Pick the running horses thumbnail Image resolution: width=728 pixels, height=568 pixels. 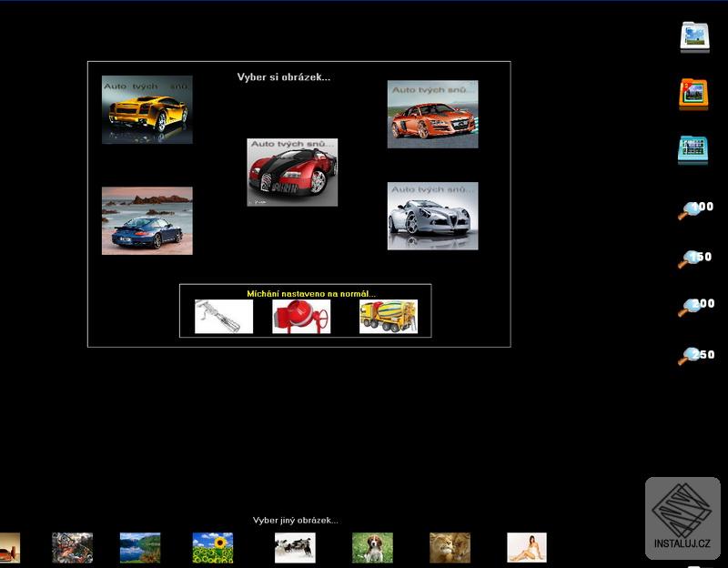pos(295,548)
